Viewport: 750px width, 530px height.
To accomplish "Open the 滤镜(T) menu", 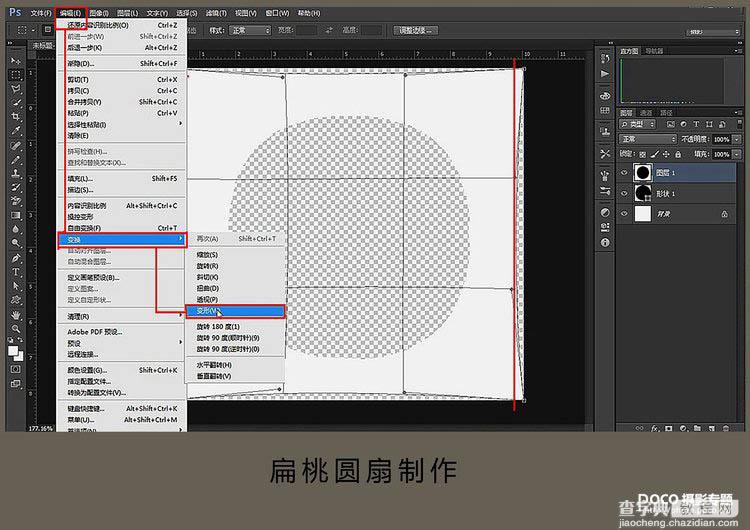I will (216, 13).
